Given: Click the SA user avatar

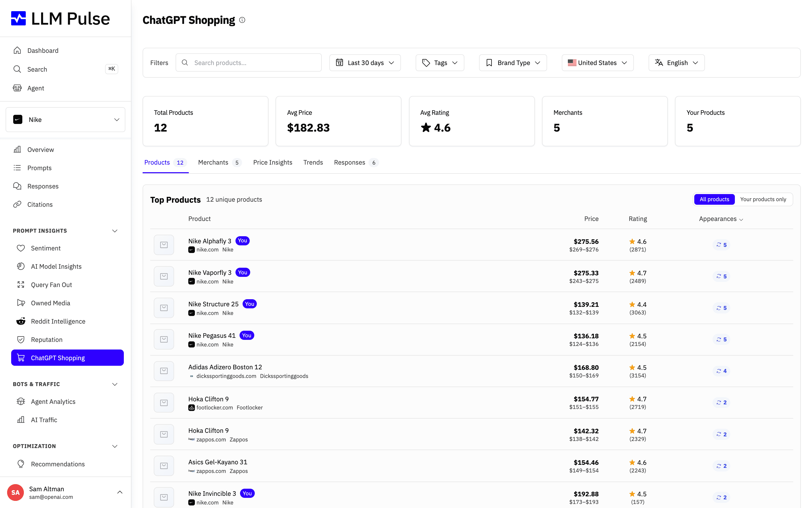Looking at the screenshot, I should click(15, 493).
